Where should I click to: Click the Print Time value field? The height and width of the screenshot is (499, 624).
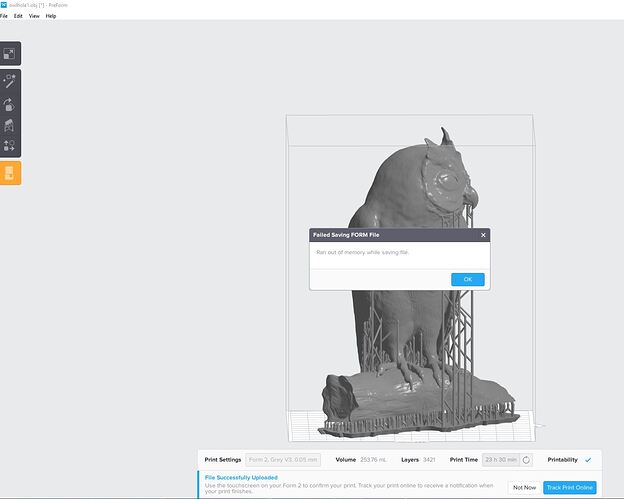[501, 460]
